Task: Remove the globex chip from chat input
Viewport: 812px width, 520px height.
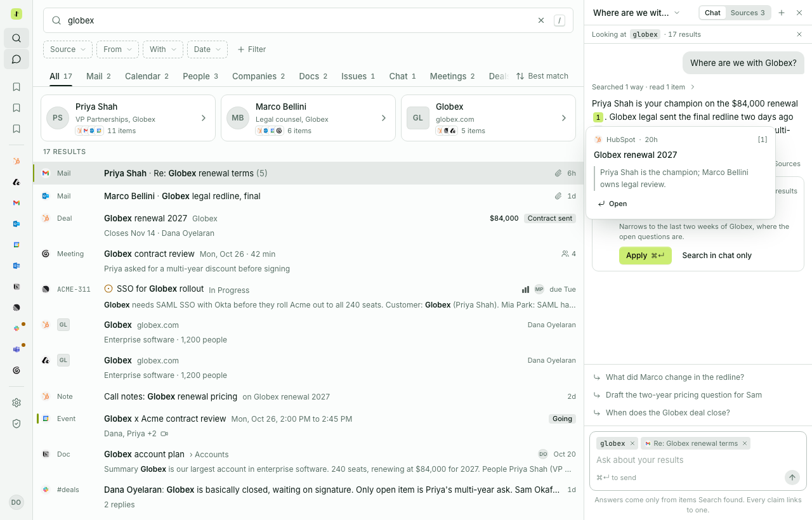Action: point(632,443)
